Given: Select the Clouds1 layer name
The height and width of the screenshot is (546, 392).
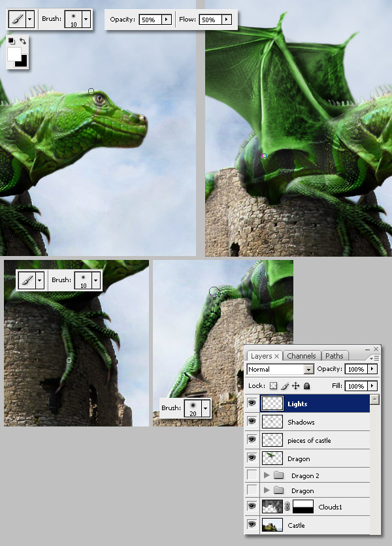Looking at the screenshot, I should click(330, 507).
